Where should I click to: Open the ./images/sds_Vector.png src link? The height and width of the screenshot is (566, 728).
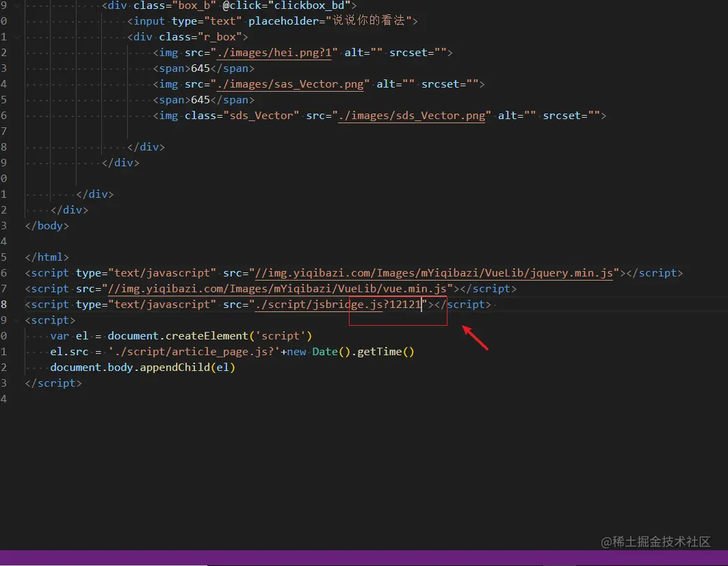[x=412, y=116]
